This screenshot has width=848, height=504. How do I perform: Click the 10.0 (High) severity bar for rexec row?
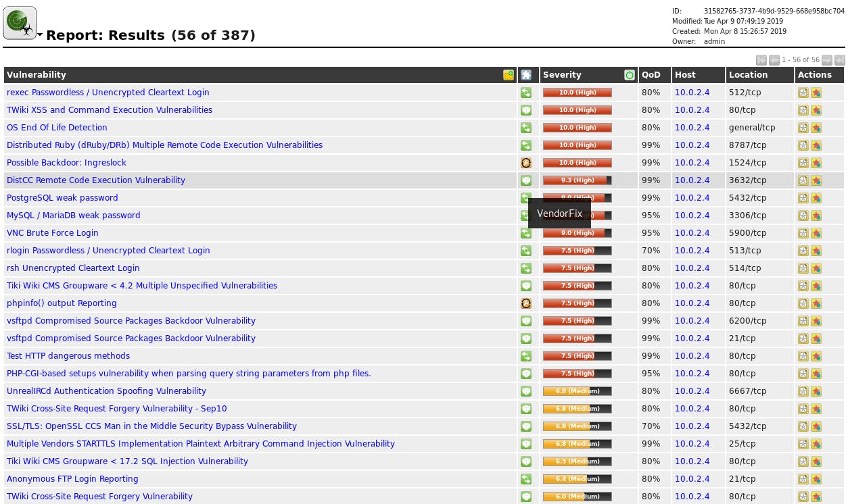578,93
